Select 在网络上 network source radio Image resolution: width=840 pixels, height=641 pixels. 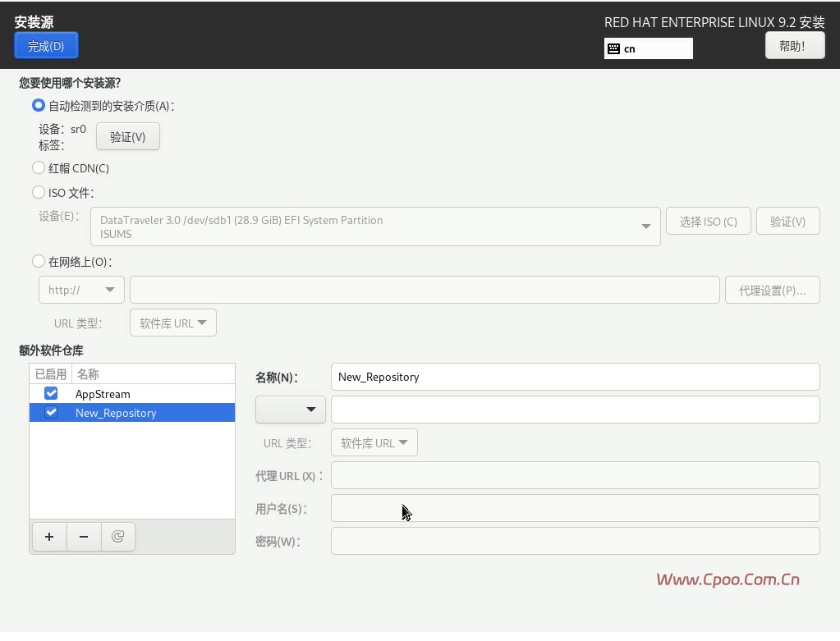click(x=39, y=261)
